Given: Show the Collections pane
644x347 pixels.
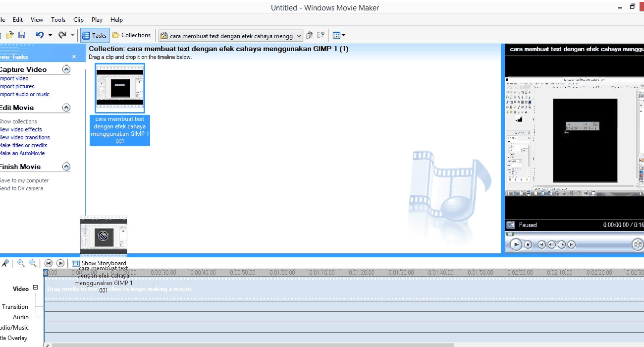Looking at the screenshot, I should [x=131, y=35].
